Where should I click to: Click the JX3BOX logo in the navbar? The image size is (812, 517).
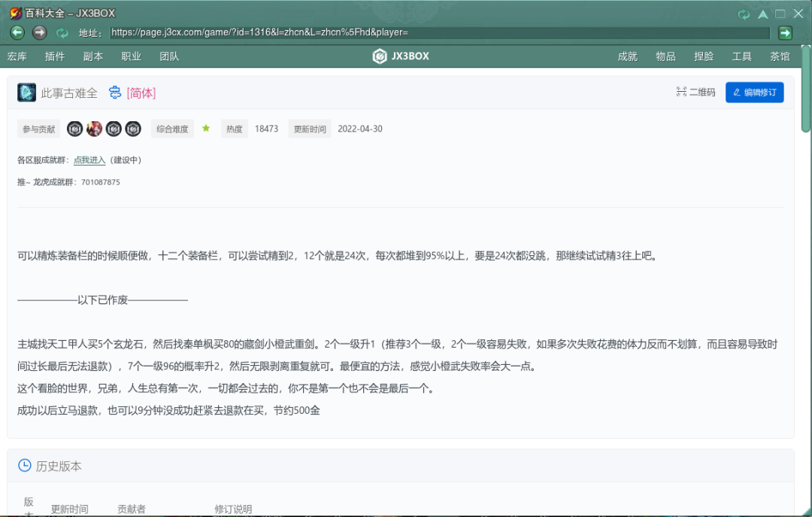pos(401,56)
